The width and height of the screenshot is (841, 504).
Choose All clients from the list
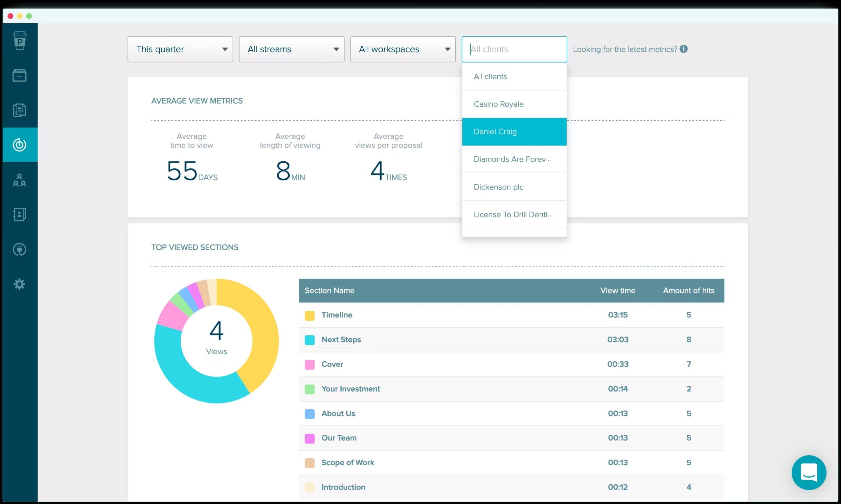[514, 77]
